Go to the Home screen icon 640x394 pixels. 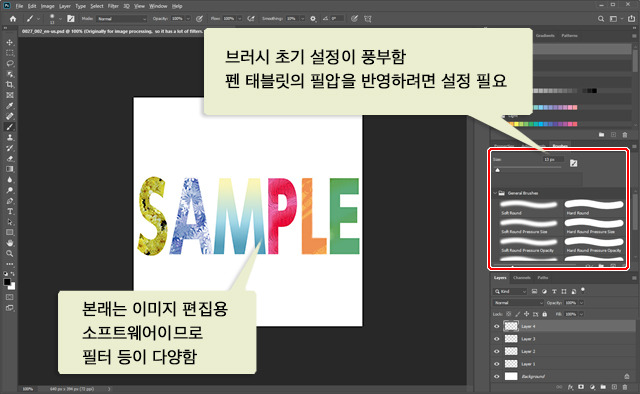tap(13, 19)
